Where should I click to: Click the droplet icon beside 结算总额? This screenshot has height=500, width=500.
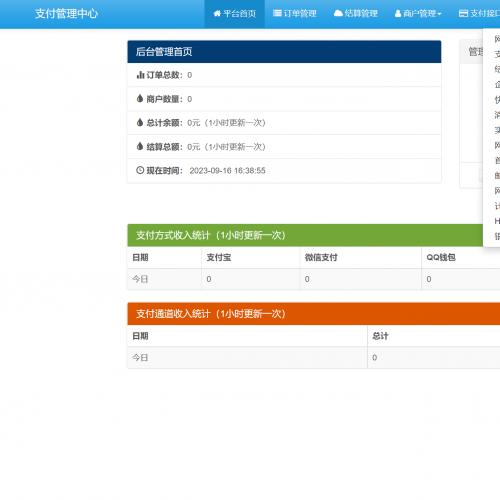click(x=140, y=146)
